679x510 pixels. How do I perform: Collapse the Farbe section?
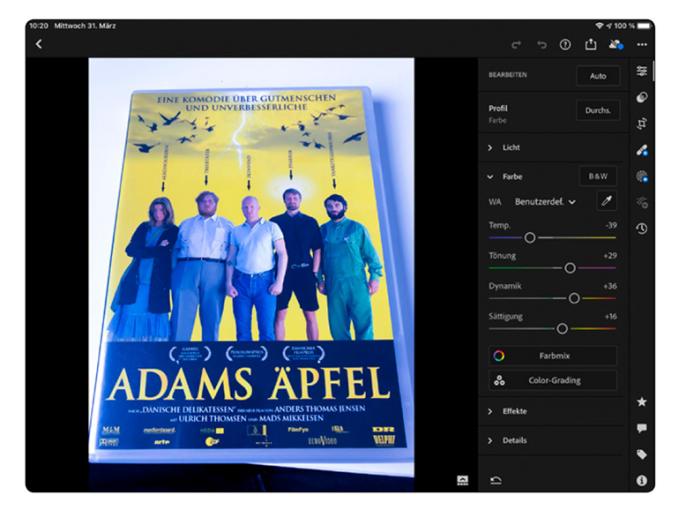click(x=504, y=177)
